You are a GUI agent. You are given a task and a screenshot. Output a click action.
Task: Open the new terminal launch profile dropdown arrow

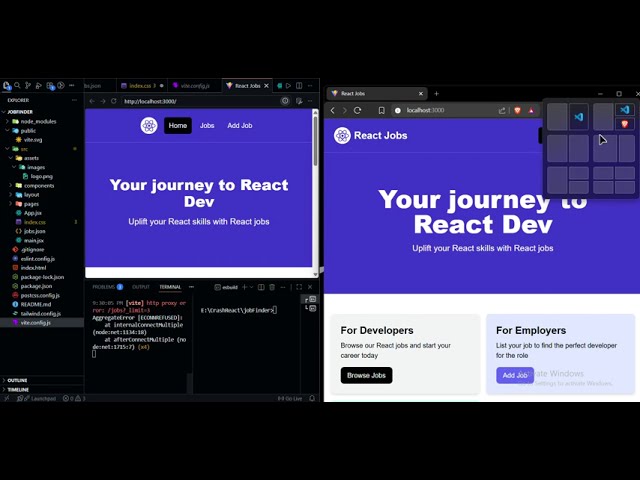(x=251, y=287)
